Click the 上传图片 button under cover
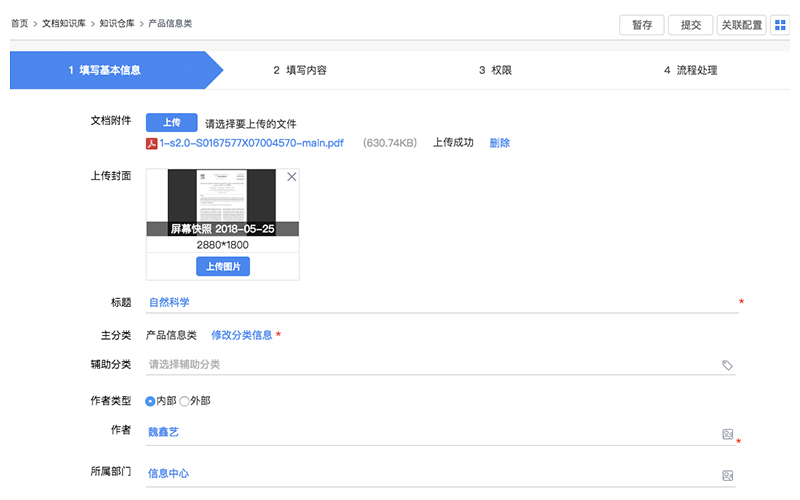Image resolution: width=800 pixels, height=500 pixels. click(x=222, y=266)
